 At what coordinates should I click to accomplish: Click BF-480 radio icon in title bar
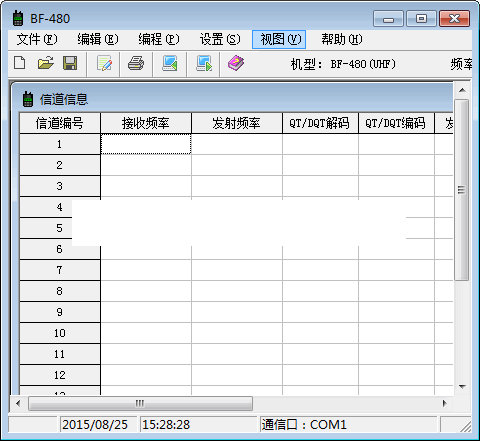tap(18, 18)
